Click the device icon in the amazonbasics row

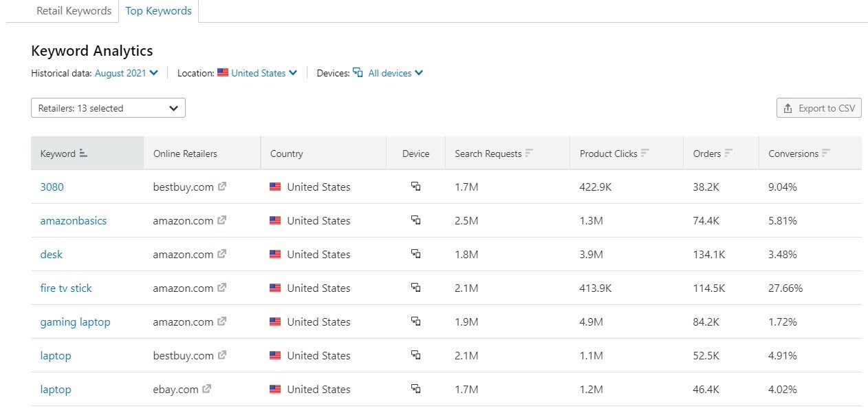pos(415,220)
